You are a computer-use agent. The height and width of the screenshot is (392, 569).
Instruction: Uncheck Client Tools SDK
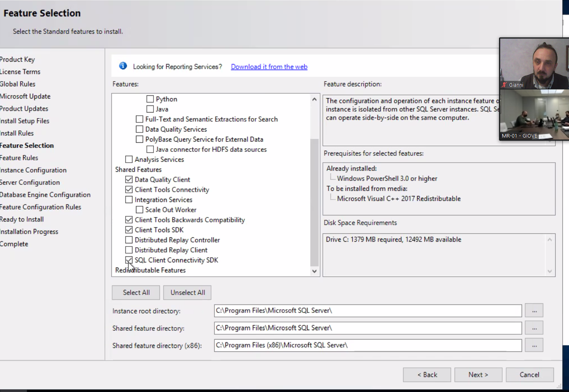[129, 230]
